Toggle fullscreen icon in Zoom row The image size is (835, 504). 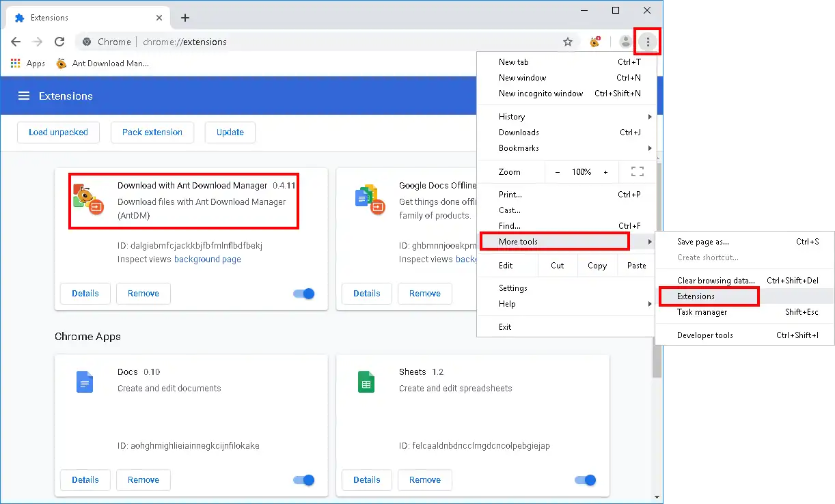pos(637,171)
